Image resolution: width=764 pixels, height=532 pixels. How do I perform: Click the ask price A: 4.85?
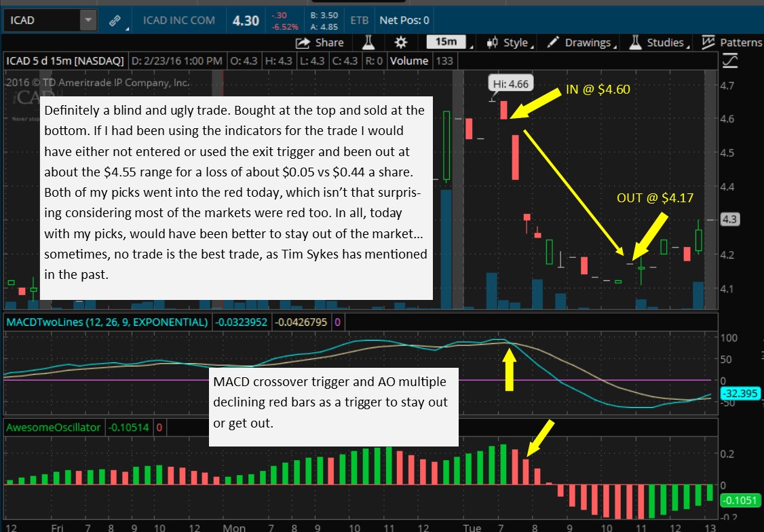324,26
